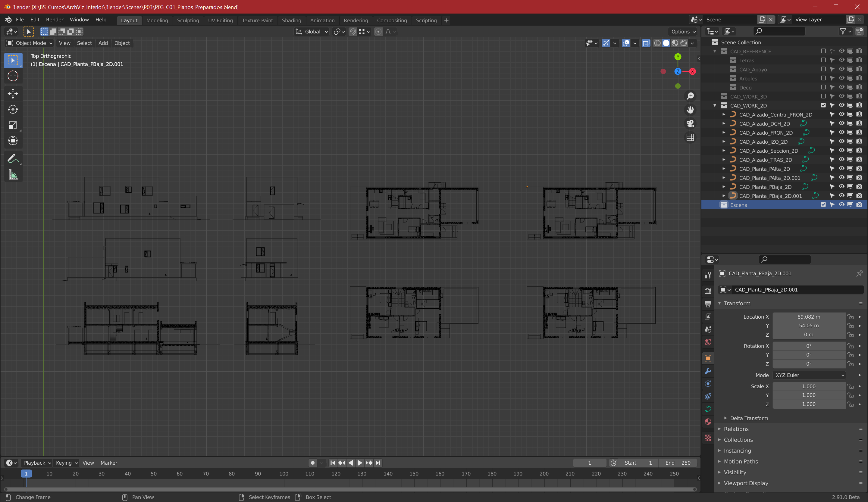868x502 pixels.
Task: Expand the Relations panel
Action: (x=736, y=429)
